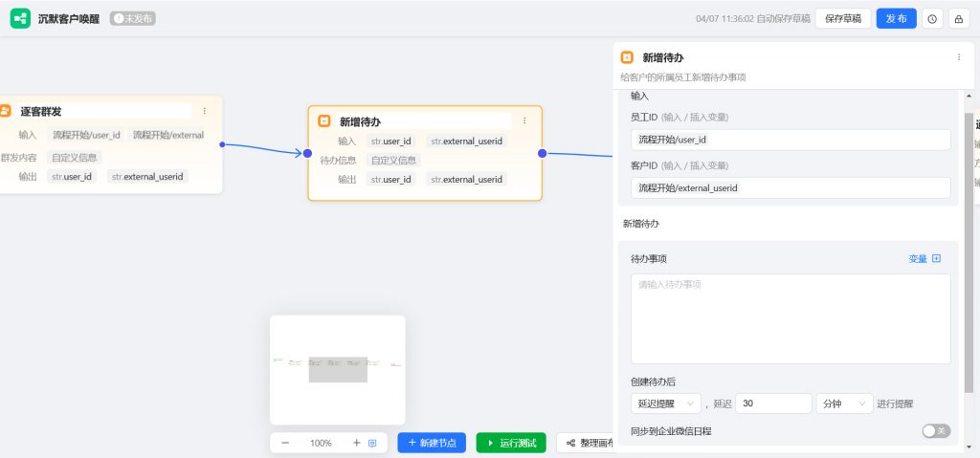This screenshot has height=458, width=980.
Task: Zoom in with the plus icon
Action: [x=356, y=443]
